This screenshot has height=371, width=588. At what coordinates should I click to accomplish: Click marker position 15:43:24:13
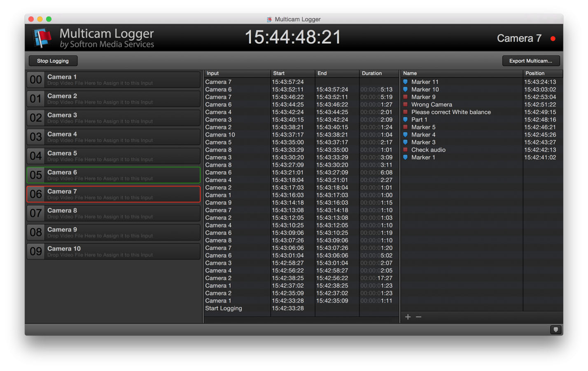[x=540, y=82]
